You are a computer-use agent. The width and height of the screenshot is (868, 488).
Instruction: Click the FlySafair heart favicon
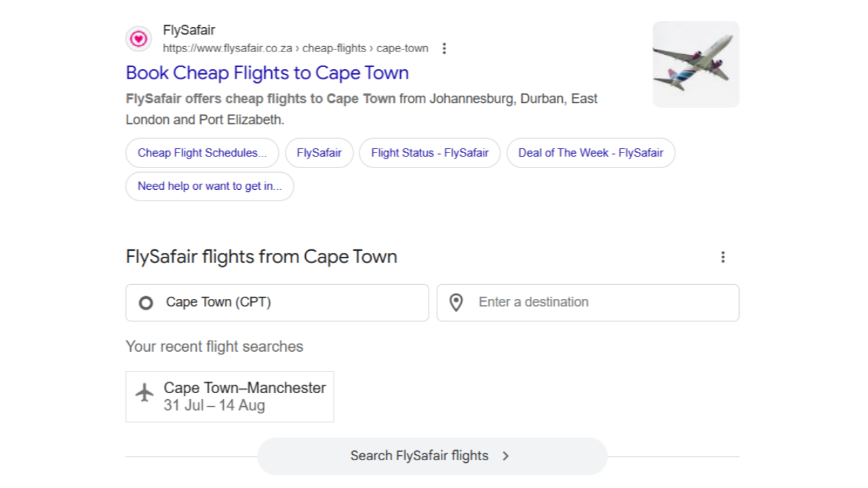click(138, 39)
